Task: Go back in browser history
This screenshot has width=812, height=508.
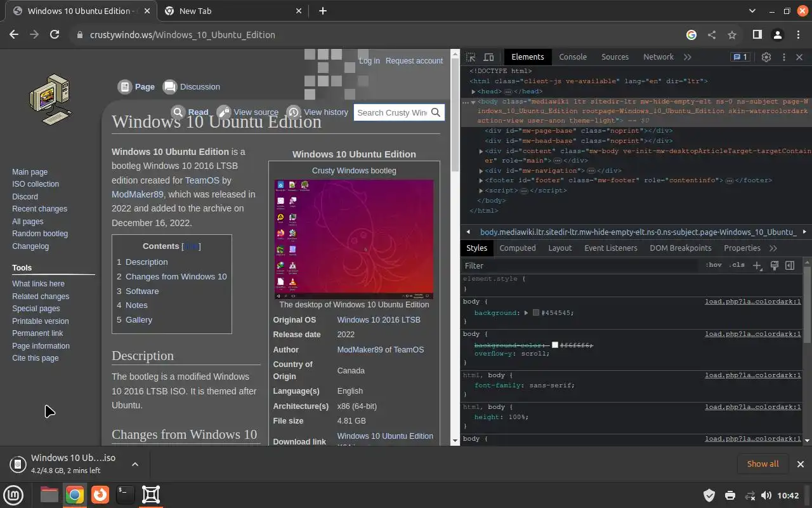Action: click(14, 35)
